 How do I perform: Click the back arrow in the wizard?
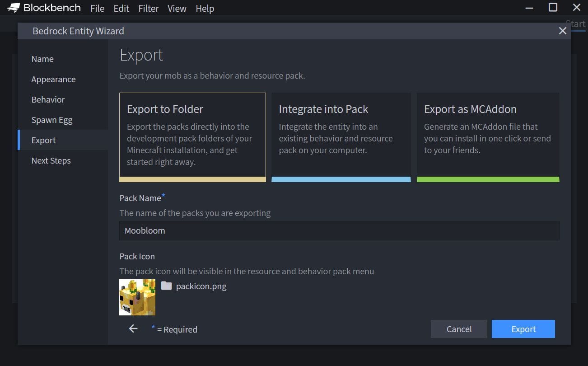click(132, 328)
